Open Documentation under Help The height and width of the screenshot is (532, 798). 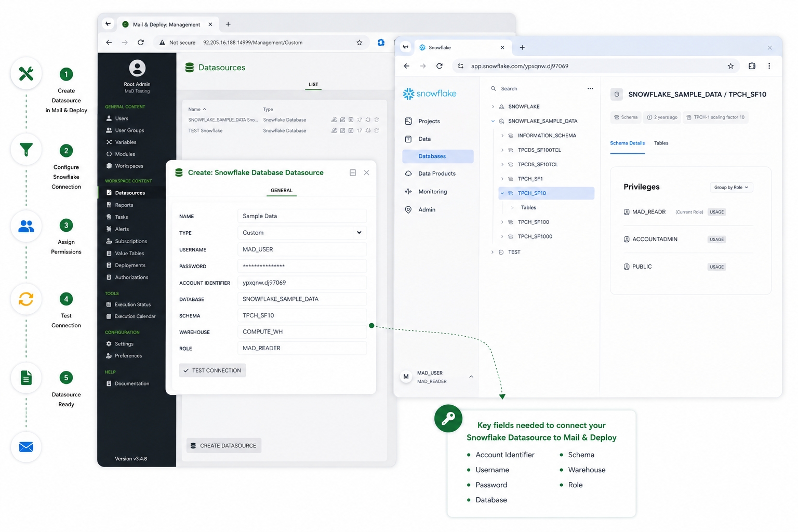pyautogui.click(x=132, y=384)
